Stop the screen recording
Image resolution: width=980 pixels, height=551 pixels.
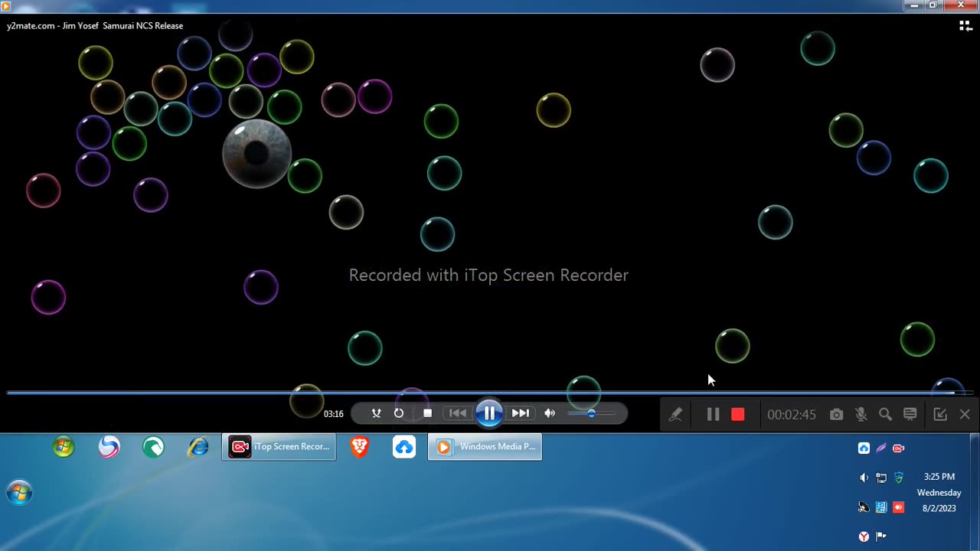click(x=738, y=414)
